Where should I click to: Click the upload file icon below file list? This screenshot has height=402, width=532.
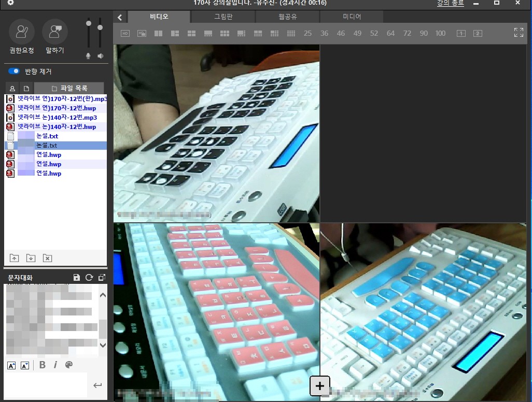[14, 257]
